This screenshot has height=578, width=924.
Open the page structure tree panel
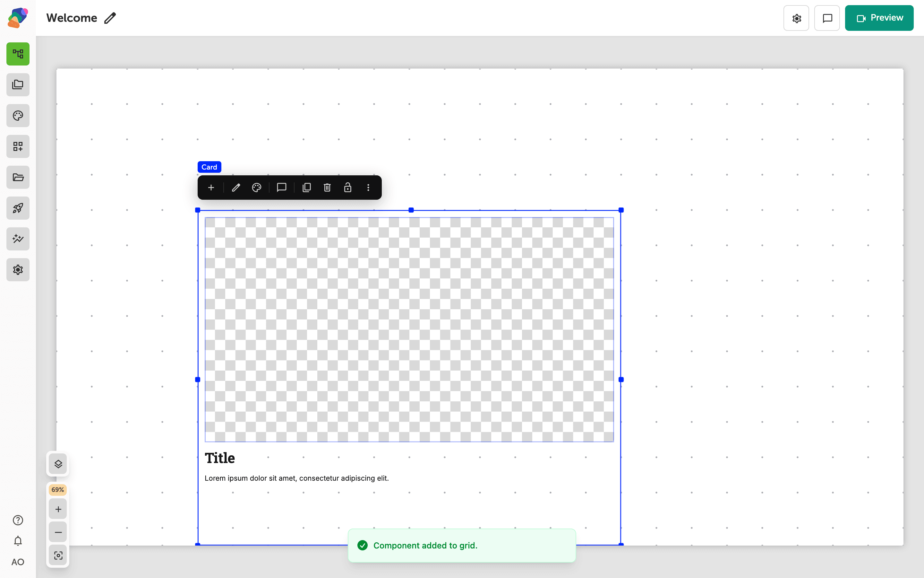18,54
